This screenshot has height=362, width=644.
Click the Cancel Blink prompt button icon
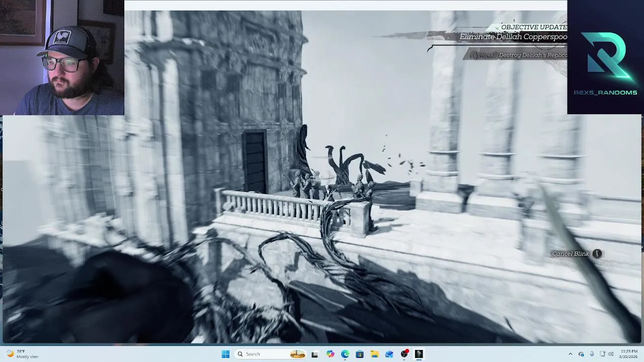pyautogui.click(x=597, y=254)
